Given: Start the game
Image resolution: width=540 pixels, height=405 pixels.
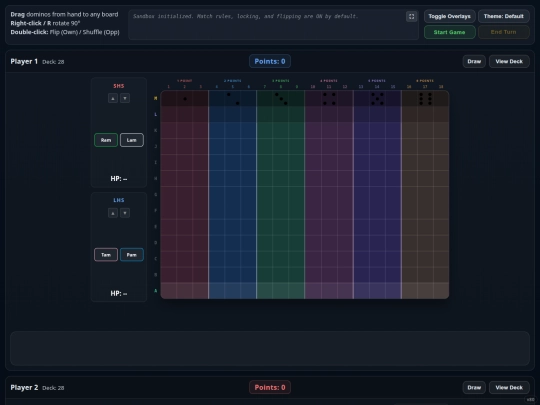Looking at the screenshot, I should coord(449,32).
